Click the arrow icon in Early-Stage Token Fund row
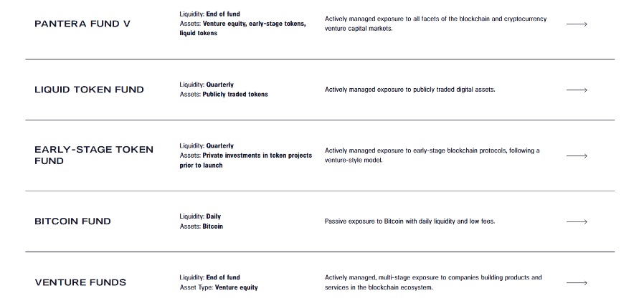Screen dimensions: 644x301 pyautogui.click(x=577, y=156)
